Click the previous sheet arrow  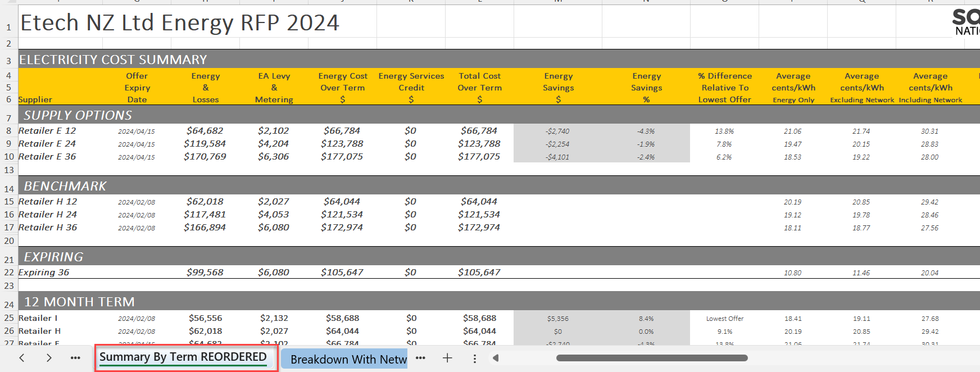[22, 358]
